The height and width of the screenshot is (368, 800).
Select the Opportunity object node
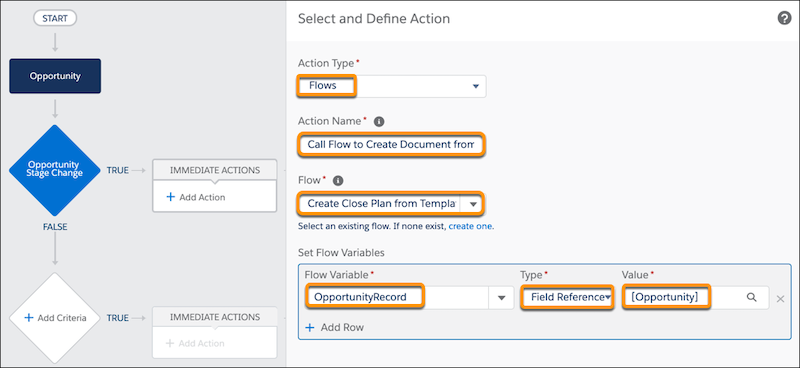click(55, 76)
